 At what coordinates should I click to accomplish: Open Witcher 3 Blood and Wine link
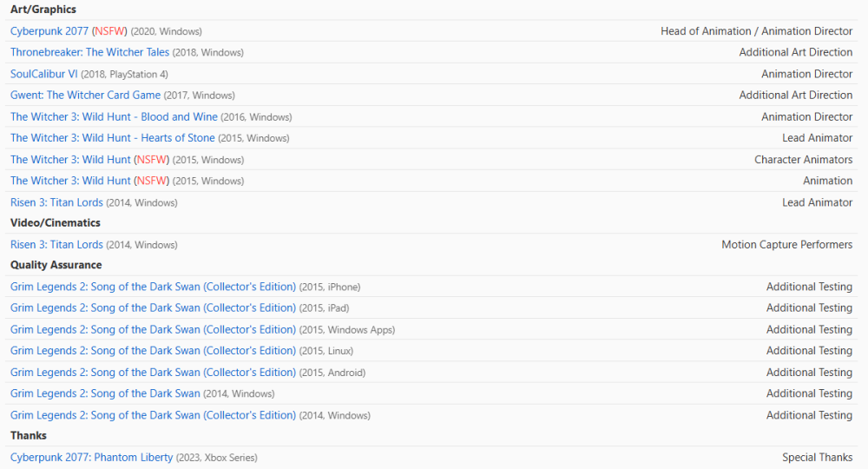click(x=114, y=117)
